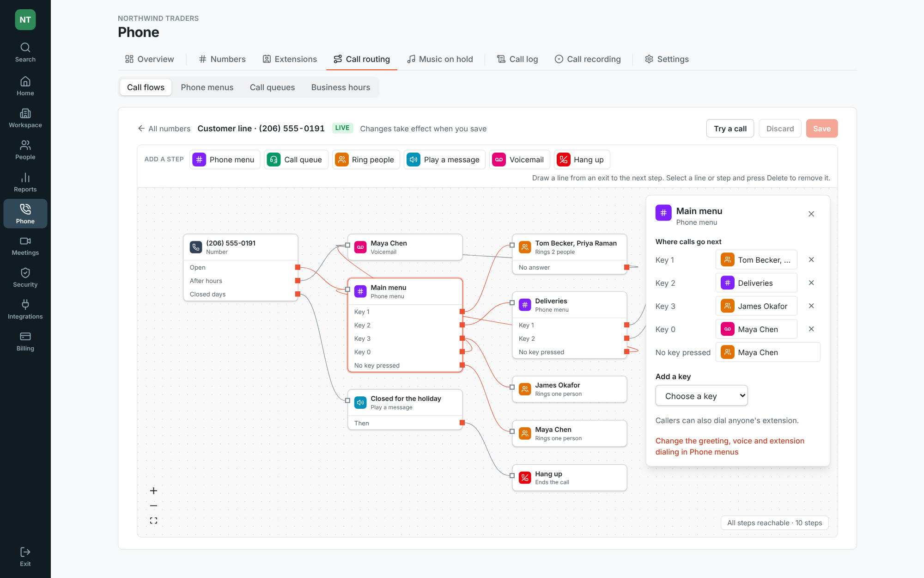Open the Call recording tab

[588, 59]
